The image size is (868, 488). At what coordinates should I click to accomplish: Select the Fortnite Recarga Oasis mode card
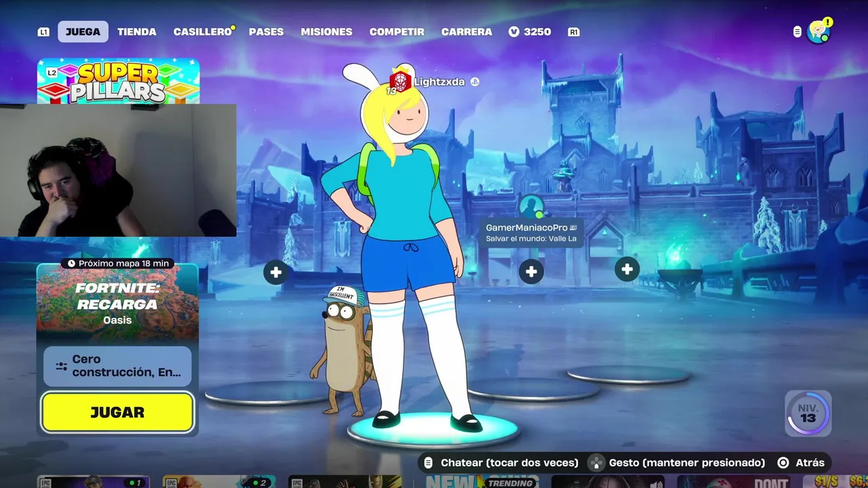tap(117, 304)
